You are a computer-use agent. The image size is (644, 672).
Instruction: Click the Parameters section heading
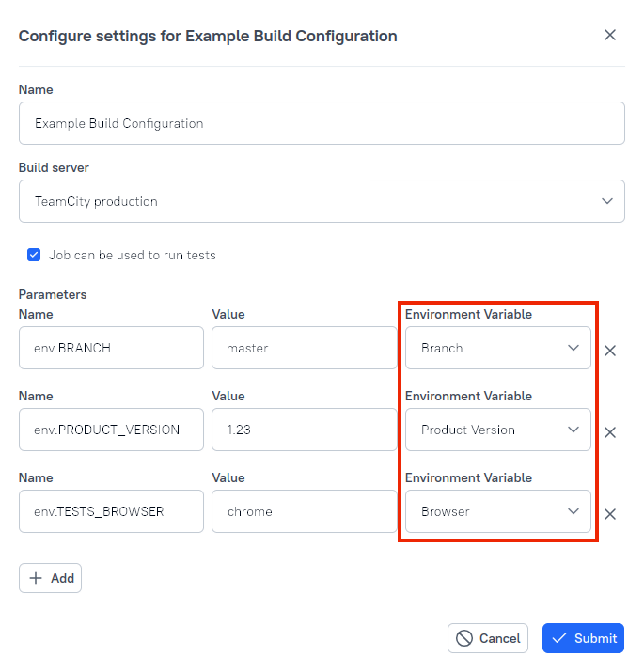point(53,295)
